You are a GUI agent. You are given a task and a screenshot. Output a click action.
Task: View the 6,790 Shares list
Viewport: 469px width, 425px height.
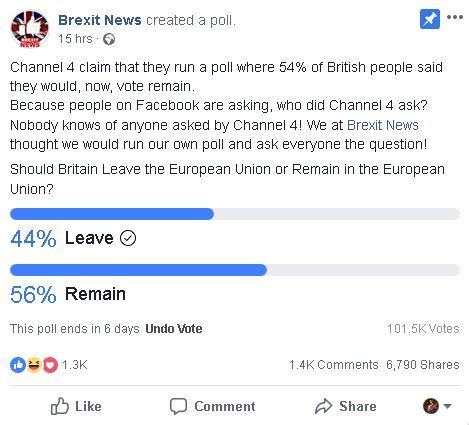click(423, 365)
